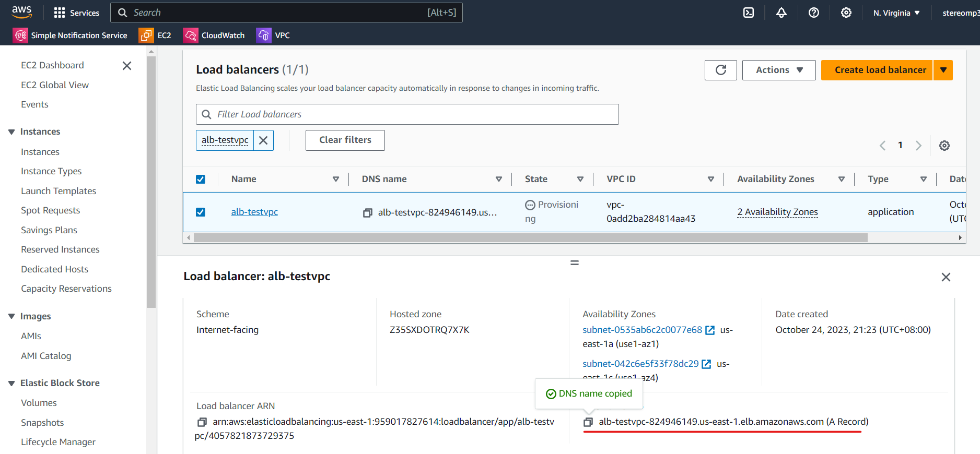Open CloudWatch shortcut in favorites bar
The width and height of the screenshot is (980, 454).
click(x=214, y=35)
